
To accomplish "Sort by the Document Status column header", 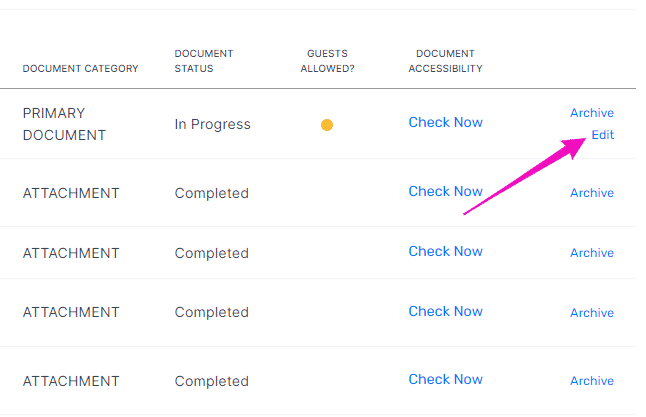I will (x=204, y=61).
